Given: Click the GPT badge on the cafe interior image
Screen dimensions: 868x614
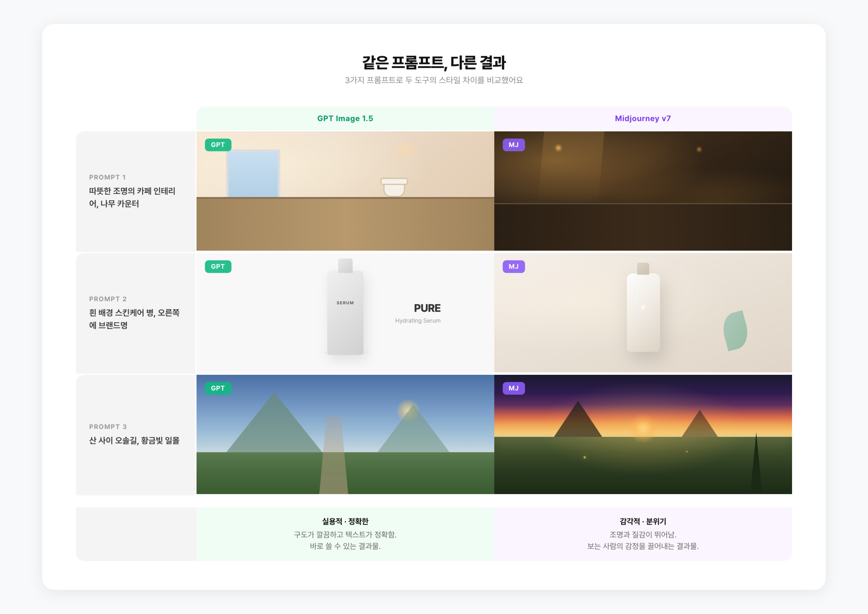Looking at the screenshot, I should coord(218,145).
